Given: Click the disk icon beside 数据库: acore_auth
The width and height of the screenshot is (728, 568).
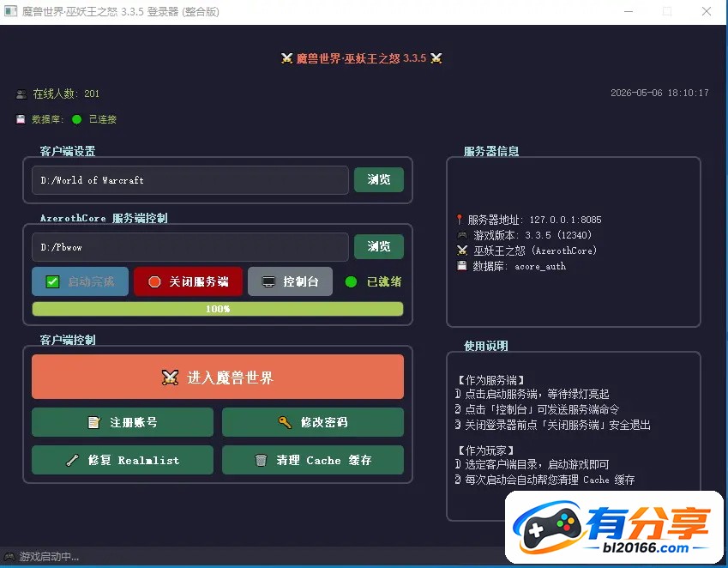Looking at the screenshot, I should pyautogui.click(x=461, y=266).
